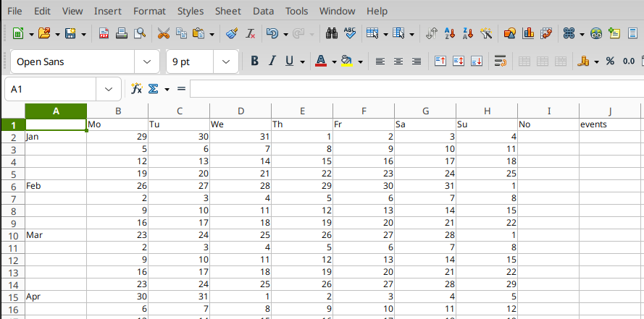Select the cell containing Feb
Screen dimensions: 644x319
(x=56, y=186)
